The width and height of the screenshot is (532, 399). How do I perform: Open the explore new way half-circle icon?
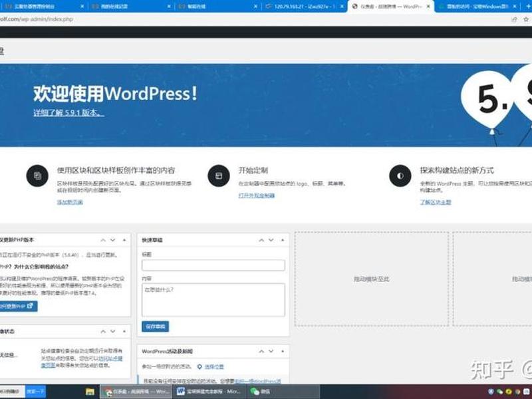[400, 176]
